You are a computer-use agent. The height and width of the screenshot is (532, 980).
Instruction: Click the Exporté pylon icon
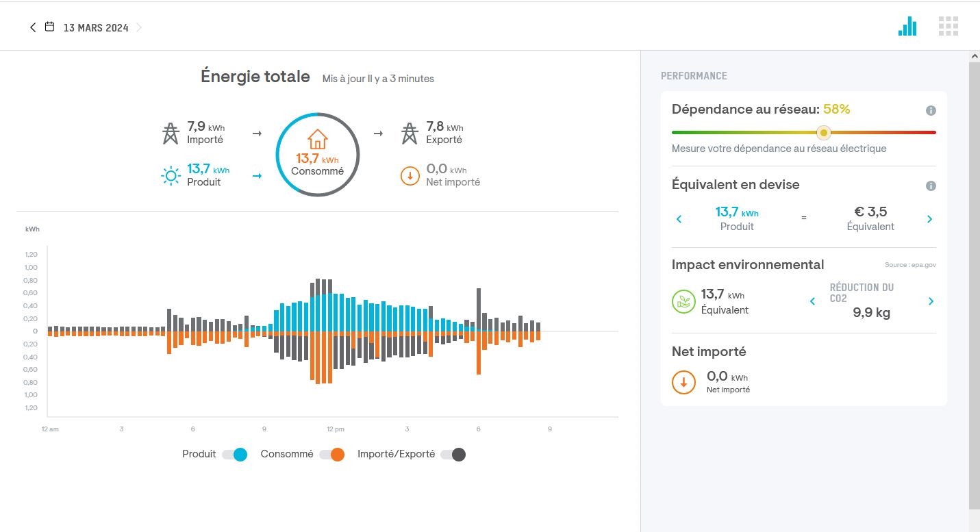tap(410, 133)
